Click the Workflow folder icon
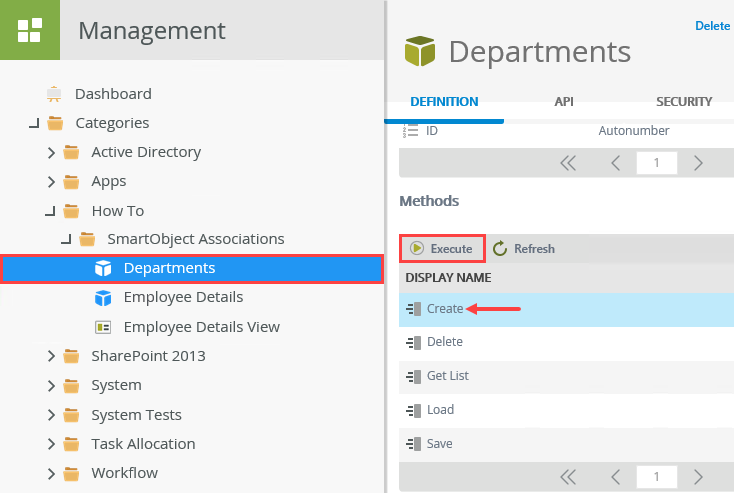Image resolution: width=734 pixels, height=493 pixels. [71, 473]
